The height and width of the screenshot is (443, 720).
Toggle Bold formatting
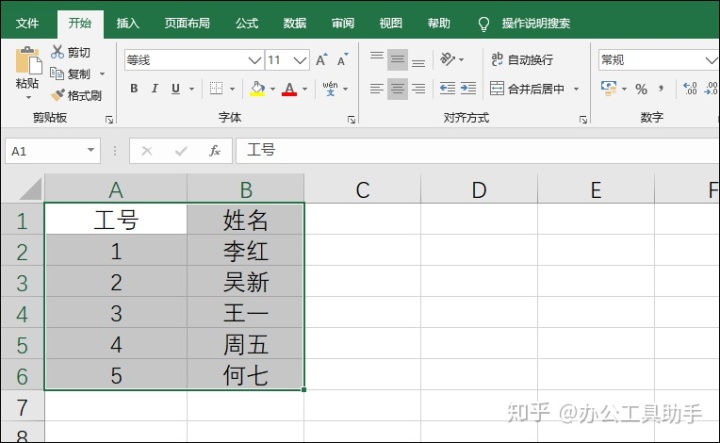(x=134, y=88)
